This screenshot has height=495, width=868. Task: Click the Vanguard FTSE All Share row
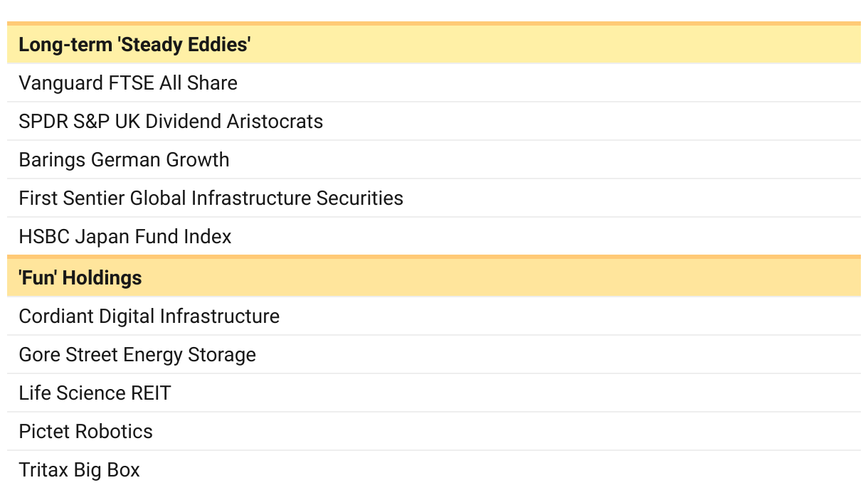pyautogui.click(x=434, y=83)
